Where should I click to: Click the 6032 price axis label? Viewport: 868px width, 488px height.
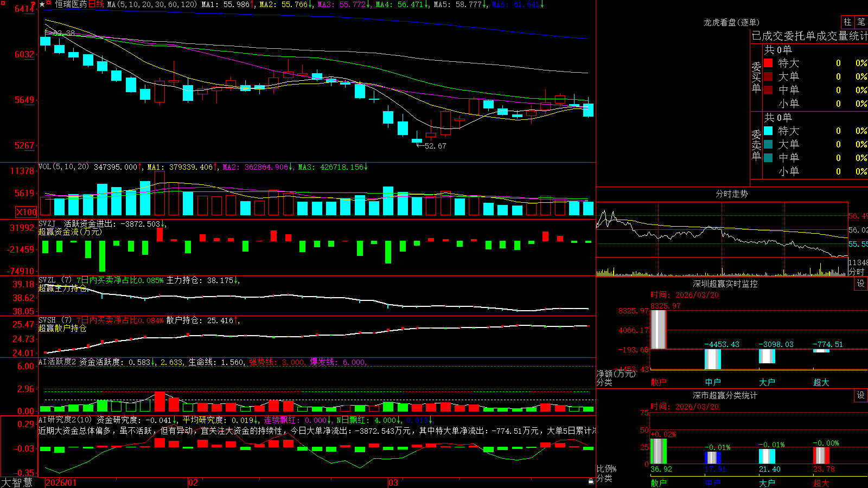tap(24, 54)
